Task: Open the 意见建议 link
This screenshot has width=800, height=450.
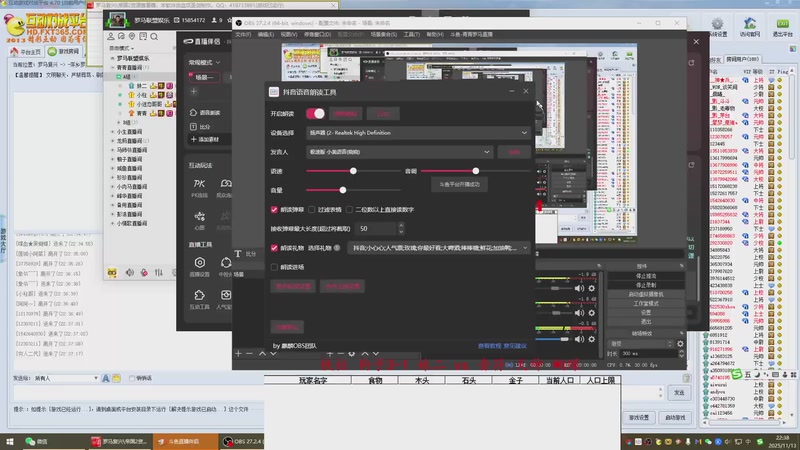Action: point(515,346)
